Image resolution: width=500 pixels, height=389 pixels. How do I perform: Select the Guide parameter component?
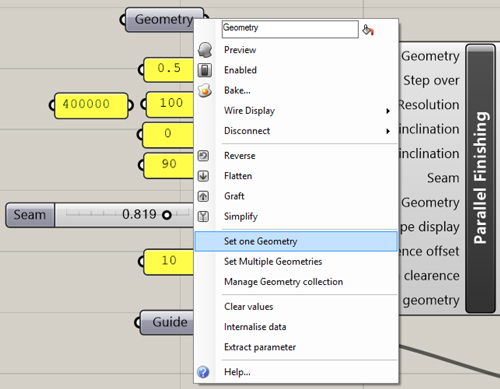point(168,322)
